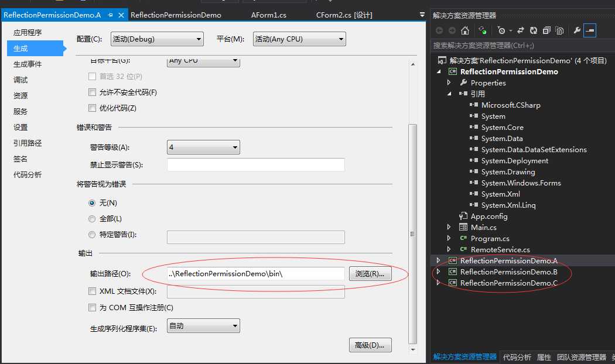Expand the ReflectionPermissionDemo.A project node
This screenshot has width=615, height=364.
[439, 260]
